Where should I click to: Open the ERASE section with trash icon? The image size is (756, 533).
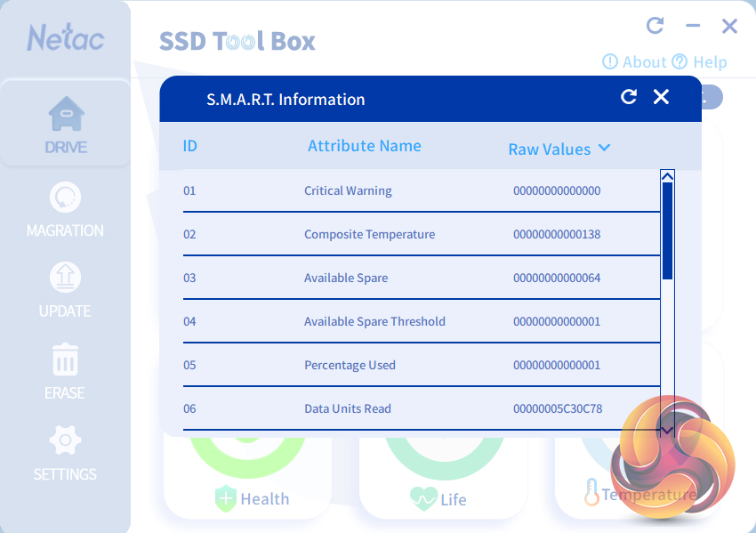coord(65,371)
